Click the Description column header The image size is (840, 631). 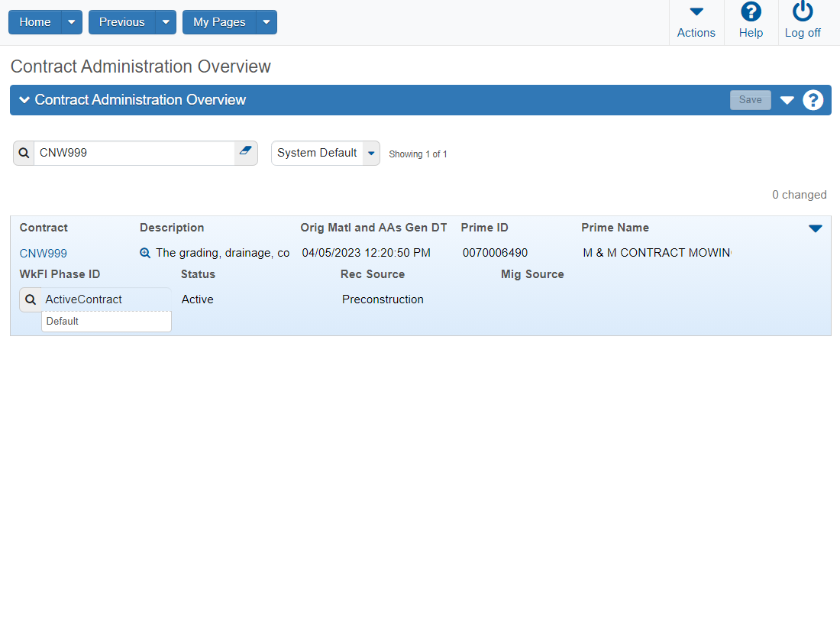coord(172,228)
